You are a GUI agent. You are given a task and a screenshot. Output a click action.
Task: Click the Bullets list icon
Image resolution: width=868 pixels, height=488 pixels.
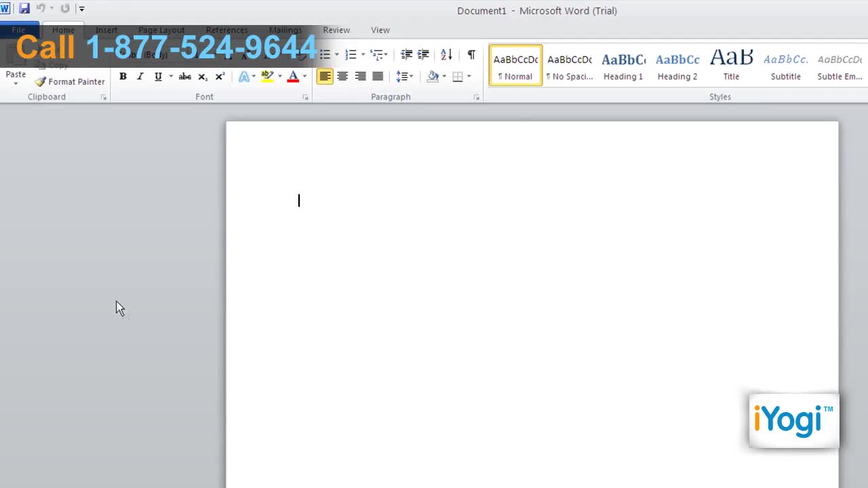(x=325, y=54)
